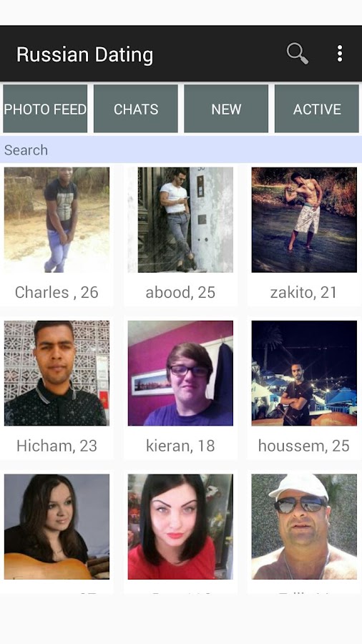Click the 'houssem, 25' name label

click(304, 446)
